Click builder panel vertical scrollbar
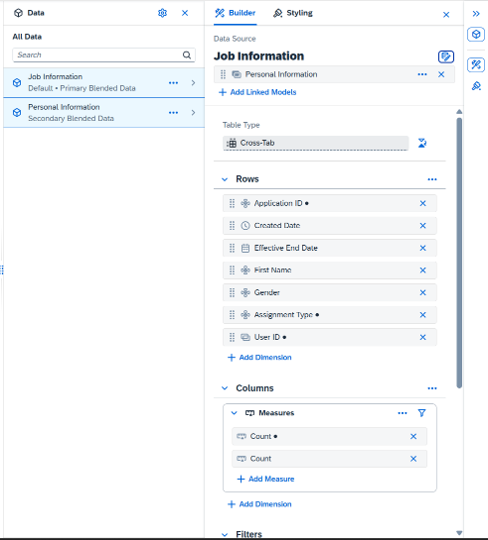The height and width of the screenshot is (540, 488). 459,253
